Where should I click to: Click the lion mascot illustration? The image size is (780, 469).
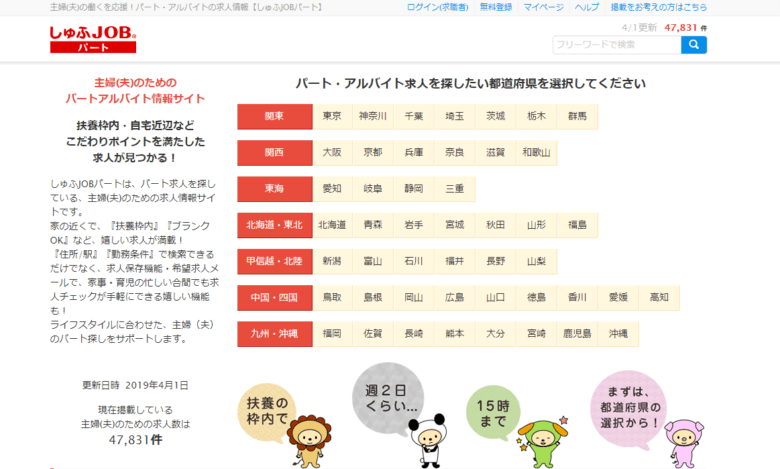tap(309, 441)
